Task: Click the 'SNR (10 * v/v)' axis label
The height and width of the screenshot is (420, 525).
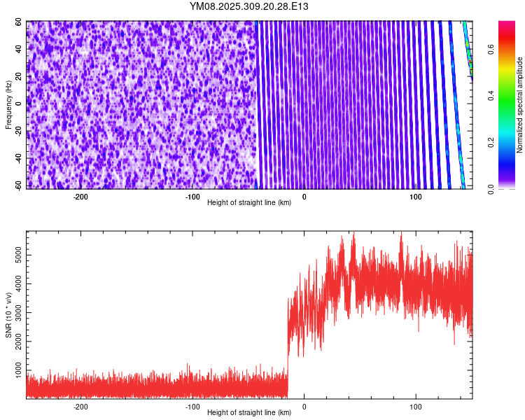Action: (8, 316)
